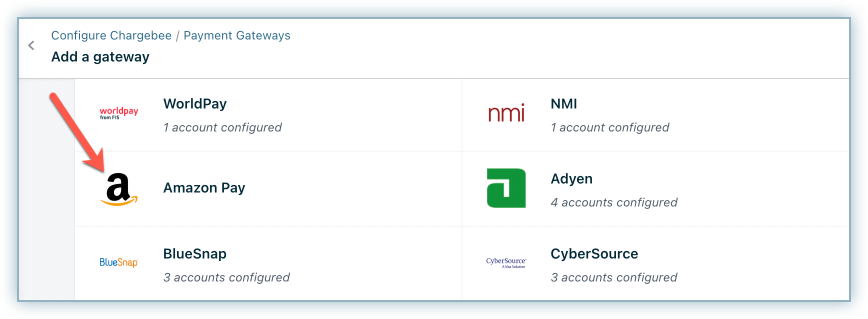Click WorldPay's '1 account configured' text

(x=222, y=127)
